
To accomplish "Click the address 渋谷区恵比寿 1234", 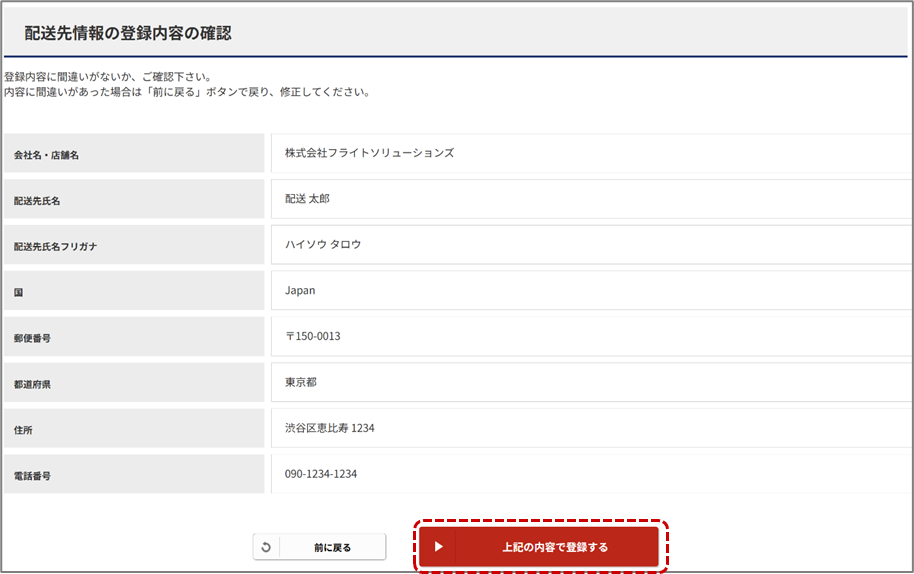I will [x=330, y=428].
